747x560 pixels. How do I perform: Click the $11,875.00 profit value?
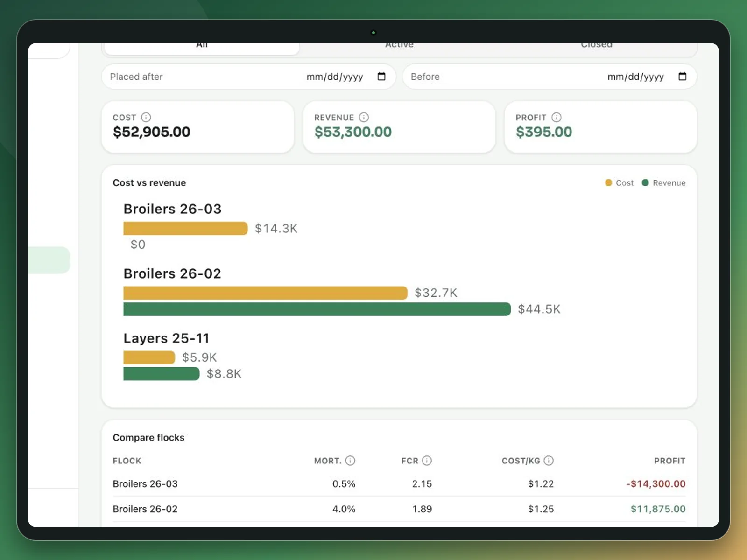(658, 509)
